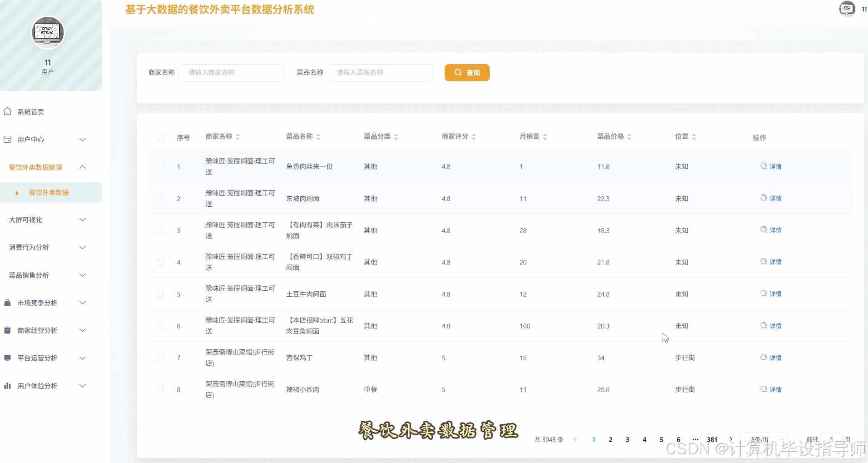Open the user avatar in the top-right corner

pos(847,9)
